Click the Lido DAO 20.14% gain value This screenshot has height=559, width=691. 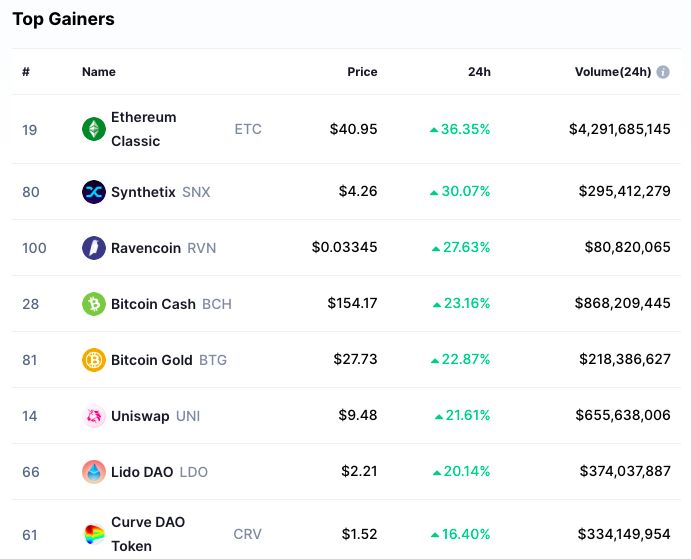[462, 472]
